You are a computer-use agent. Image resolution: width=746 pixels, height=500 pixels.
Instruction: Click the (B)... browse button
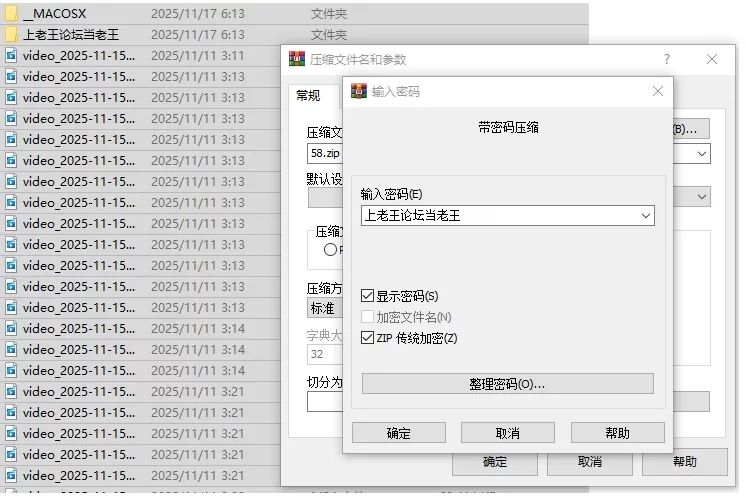[x=691, y=128]
